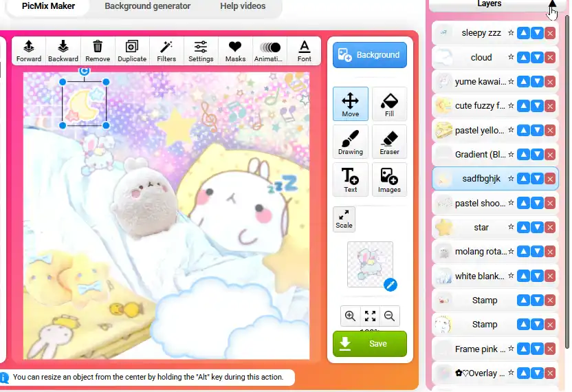Move molang layer up
Screen dimensions: 572x392
(x=523, y=252)
